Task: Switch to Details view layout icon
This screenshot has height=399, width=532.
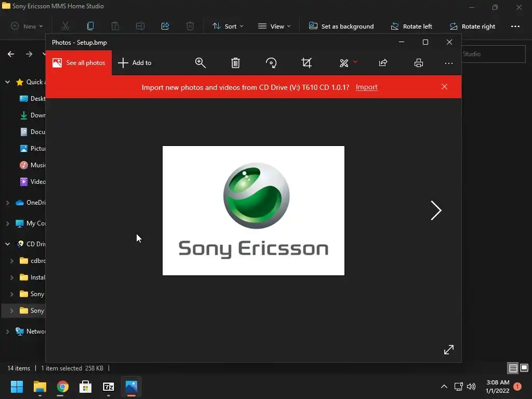Action: click(x=513, y=368)
